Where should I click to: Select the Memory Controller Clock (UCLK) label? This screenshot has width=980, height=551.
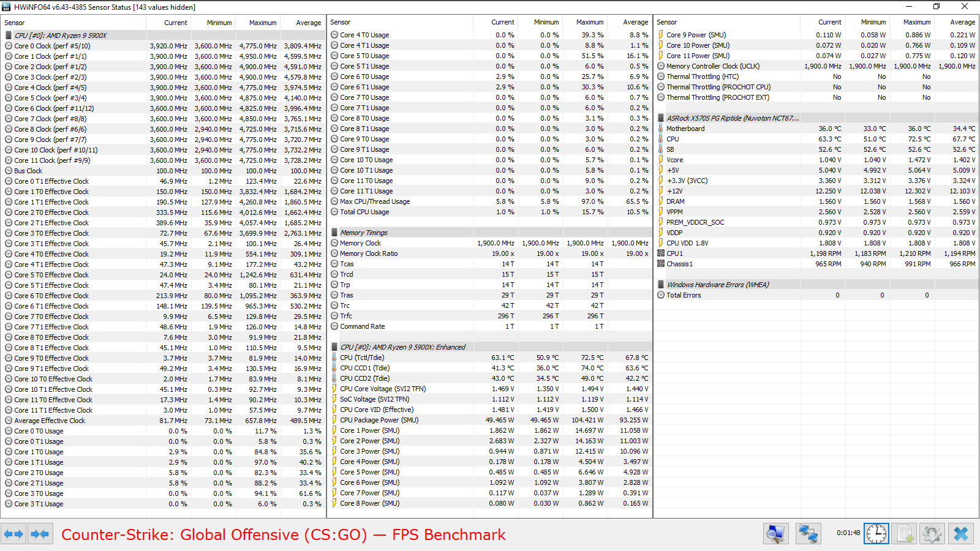point(713,66)
